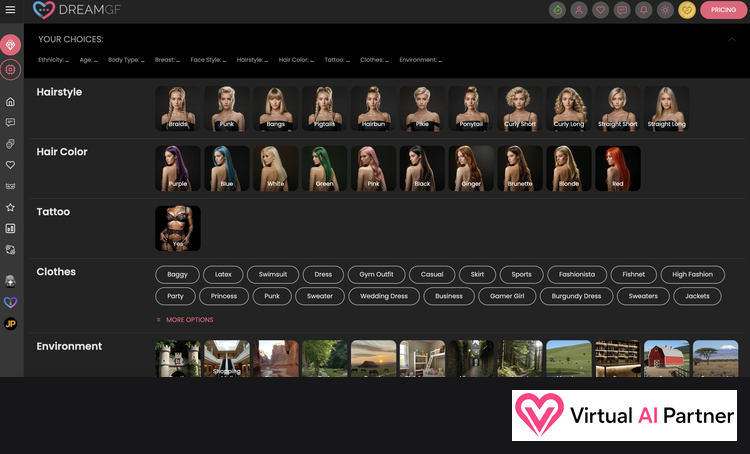750x454 pixels.
Task: Go to Home via sidebar house icon
Action: (11, 102)
